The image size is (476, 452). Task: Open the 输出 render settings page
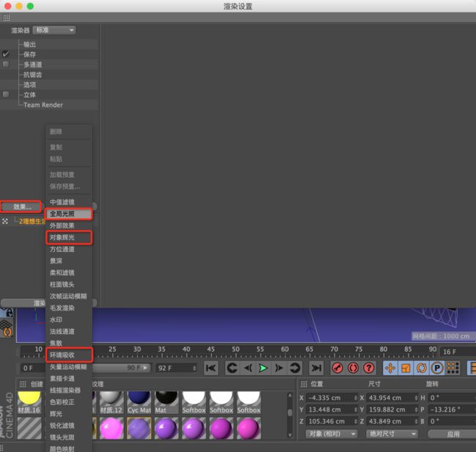pos(29,45)
